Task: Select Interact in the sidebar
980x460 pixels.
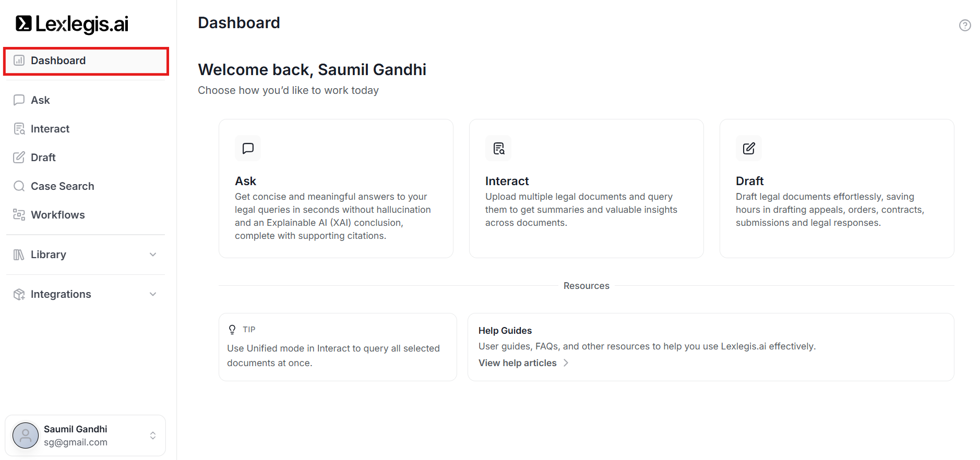Action: 50,129
